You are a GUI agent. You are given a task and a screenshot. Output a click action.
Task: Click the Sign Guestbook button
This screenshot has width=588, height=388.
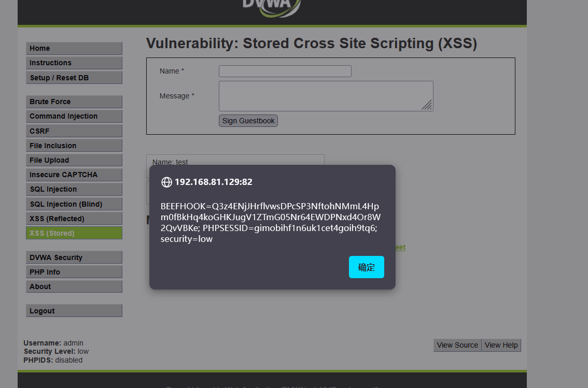coord(248,121)
